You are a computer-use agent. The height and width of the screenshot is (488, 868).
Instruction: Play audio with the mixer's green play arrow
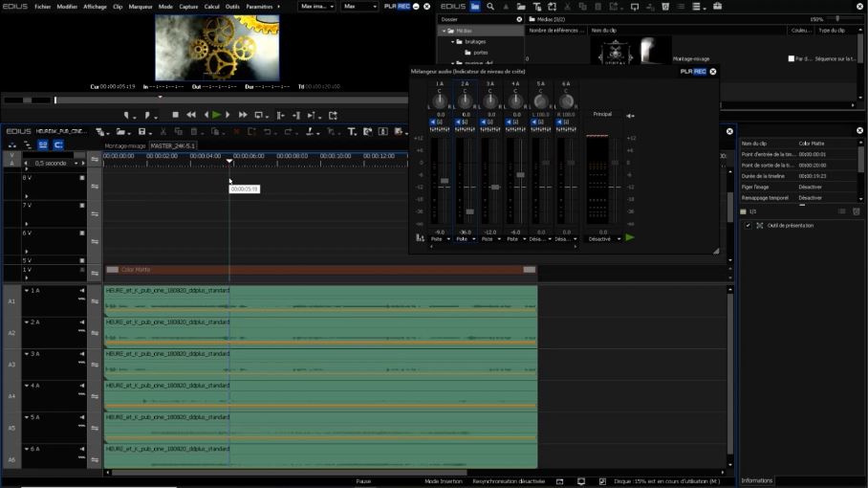tap(629, 238)
